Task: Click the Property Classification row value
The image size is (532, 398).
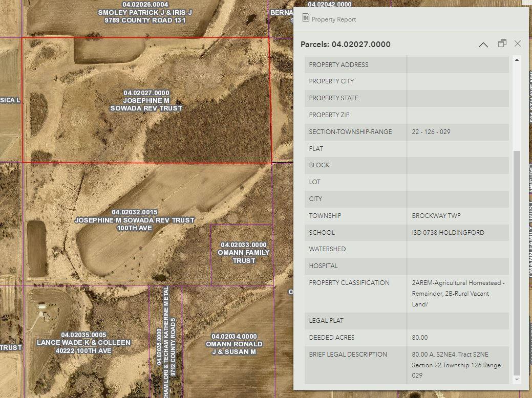Action: (x=458, y=294)
